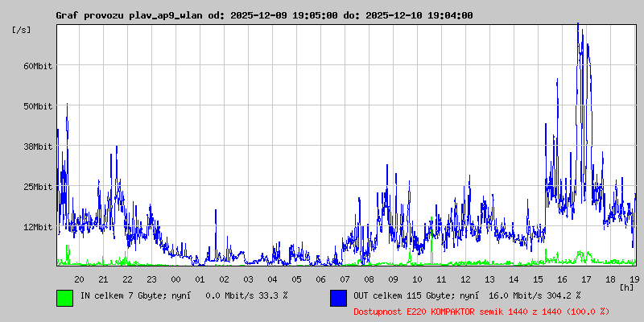Click the red 'Dostupnost E220 KOMPAKTOR' availability line
This screenshot has width=644, height=322.
tap(481, 312)
